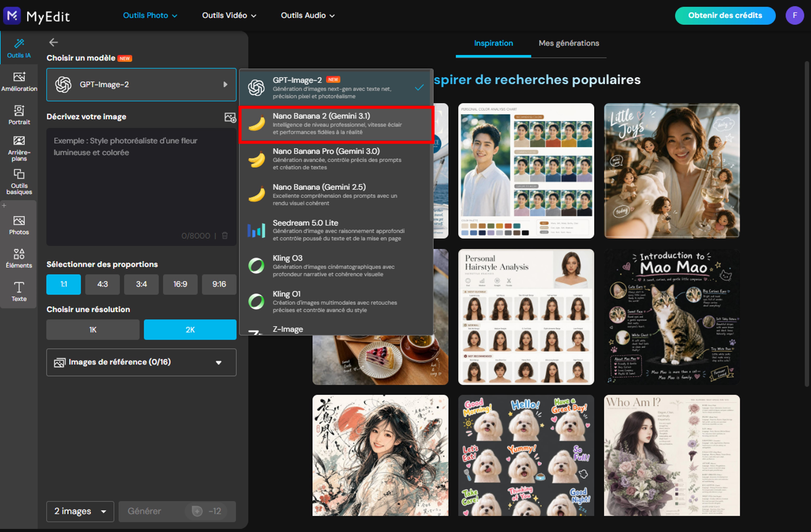The image size is (811, 532).
Task: Expand Images de référence (0/16) dropdown
Action: click(141, 362)
